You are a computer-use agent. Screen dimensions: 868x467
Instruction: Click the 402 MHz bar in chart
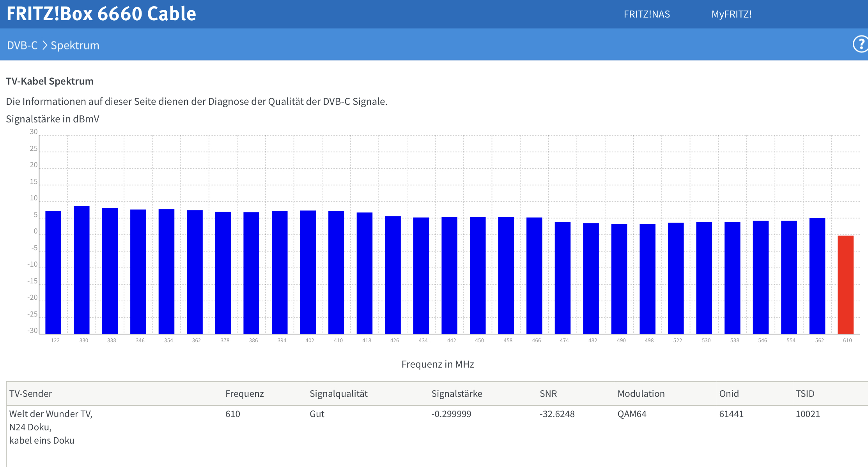click(308, 272)
